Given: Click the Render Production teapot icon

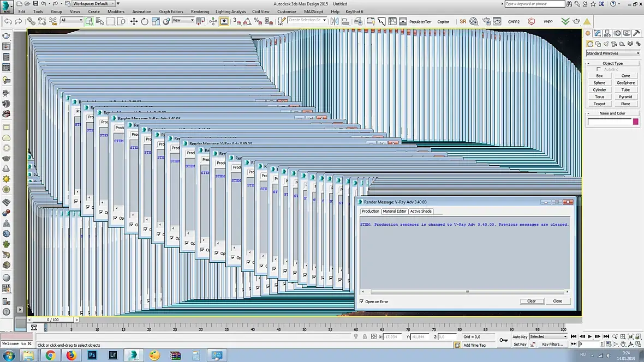Looking at the screenshot, I should point(576,21).
